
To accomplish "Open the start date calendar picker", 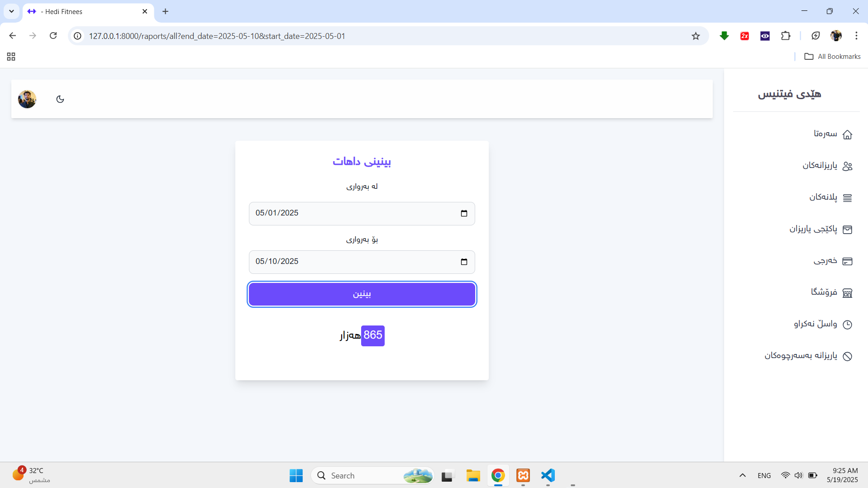I will point(464,214).
